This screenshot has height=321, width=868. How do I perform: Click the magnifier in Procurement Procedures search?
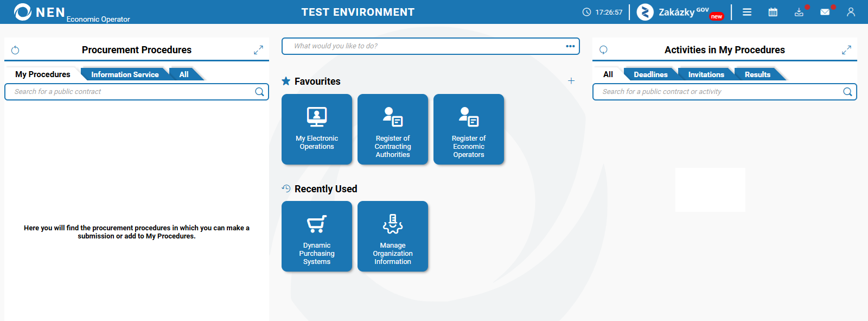click(259, 92)
